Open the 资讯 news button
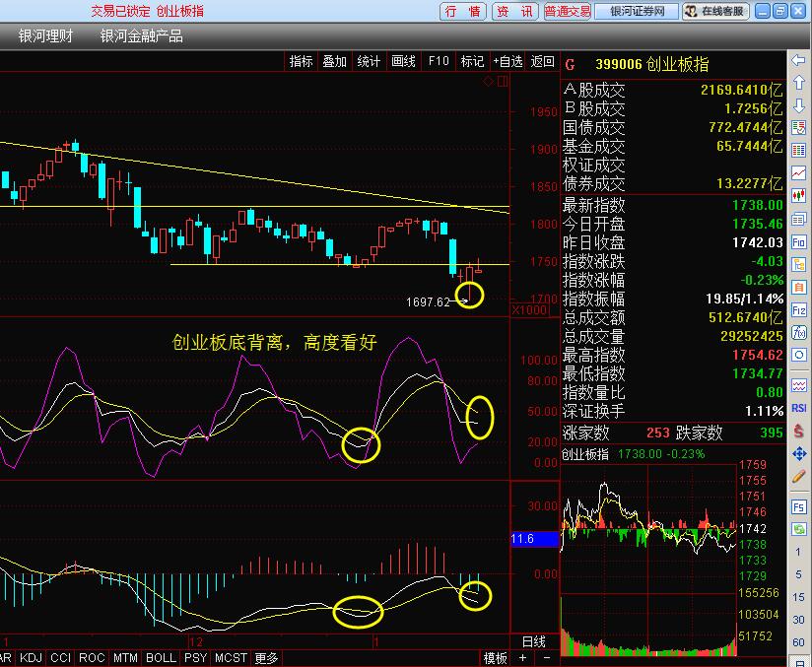The width and height of the screenshot is (812, 667). (514, 12)
